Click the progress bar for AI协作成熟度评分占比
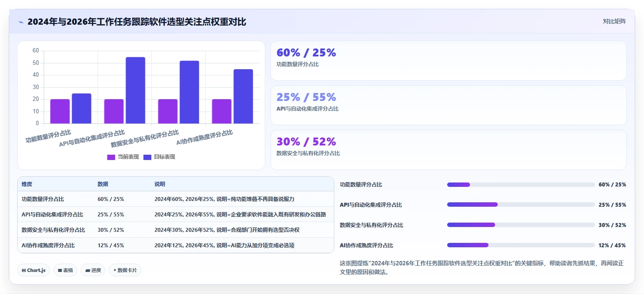The image size is (644, 294). point(521,245)
